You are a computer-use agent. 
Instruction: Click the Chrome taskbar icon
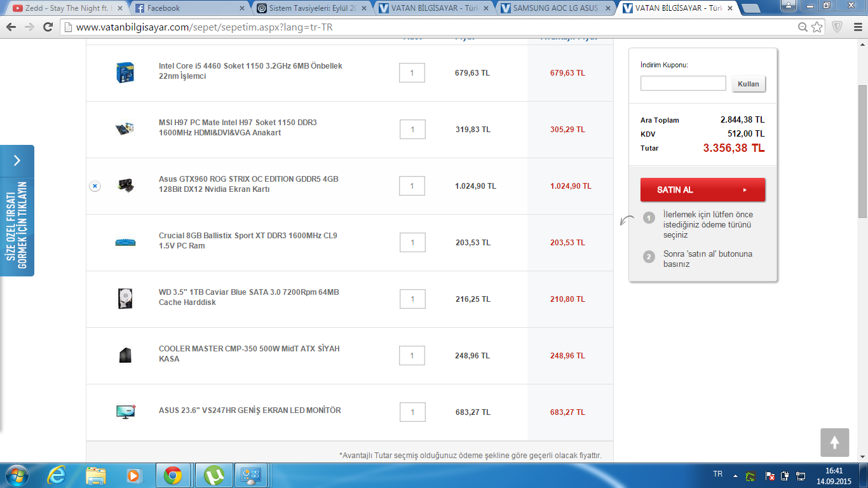tap(172, 475)
